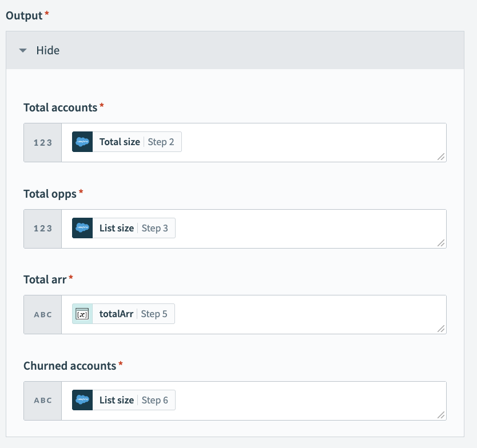Select the Hide header text
The width and height of the screenshot is (477, 448).
click(49, 50)
